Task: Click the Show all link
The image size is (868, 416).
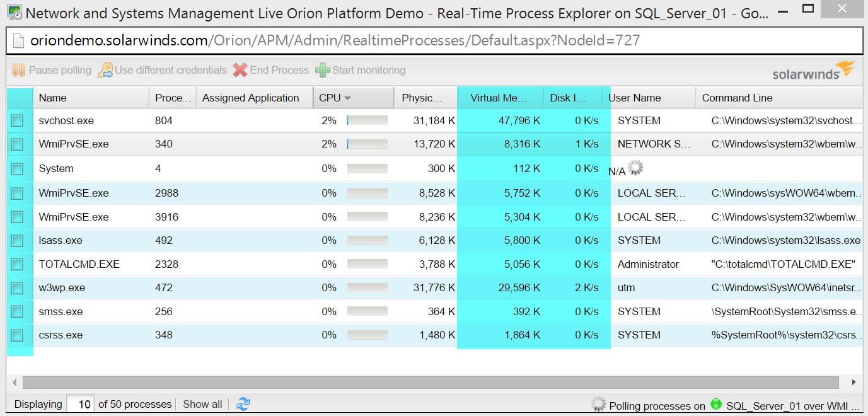Action: point(202,404)
